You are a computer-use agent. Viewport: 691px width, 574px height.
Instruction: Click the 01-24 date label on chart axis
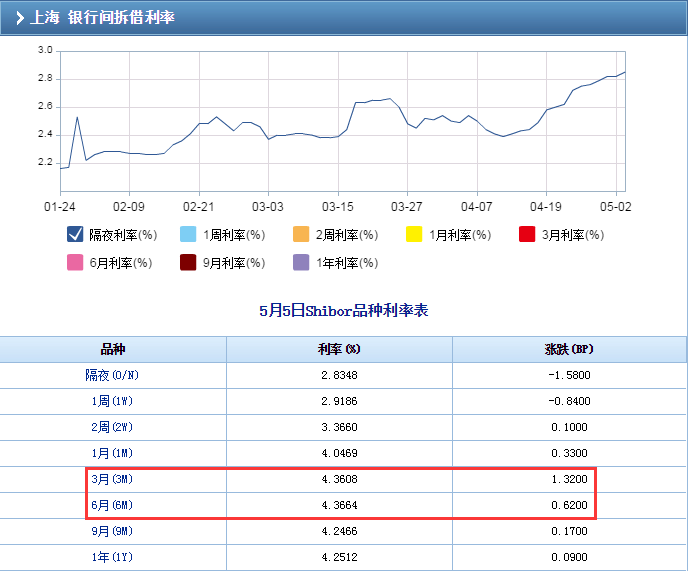[x=59, y=207]
